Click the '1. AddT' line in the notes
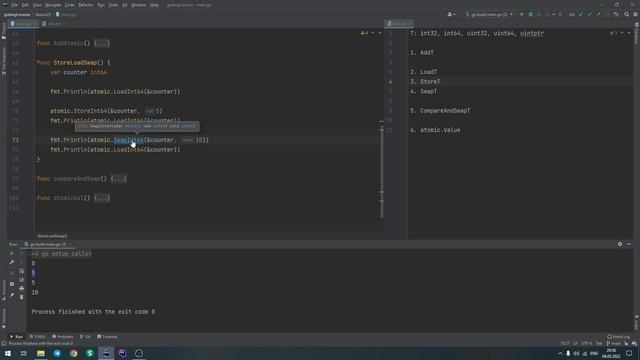640x360 pixels. click(422, 53)
